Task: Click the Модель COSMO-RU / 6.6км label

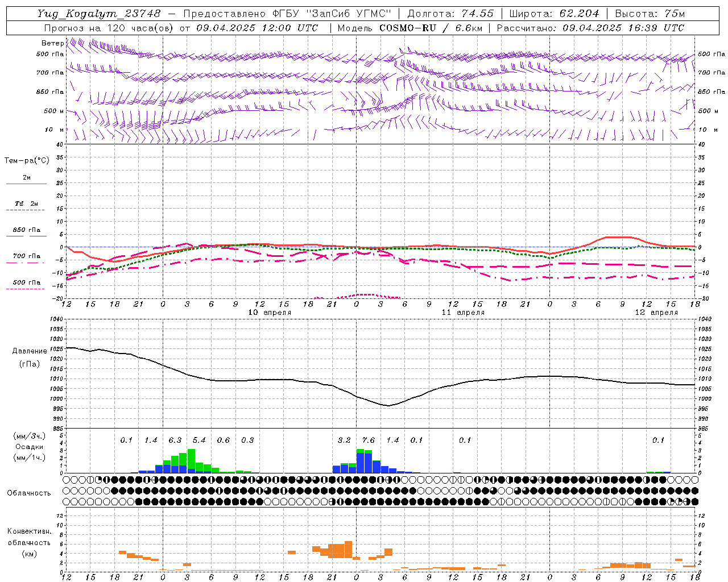Action: (410, 28)
